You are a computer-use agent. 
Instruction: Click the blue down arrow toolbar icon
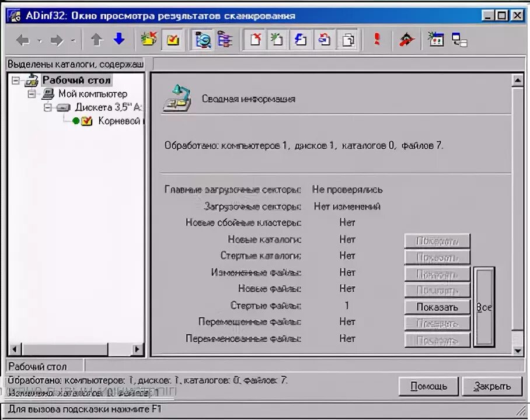point(119,39)
